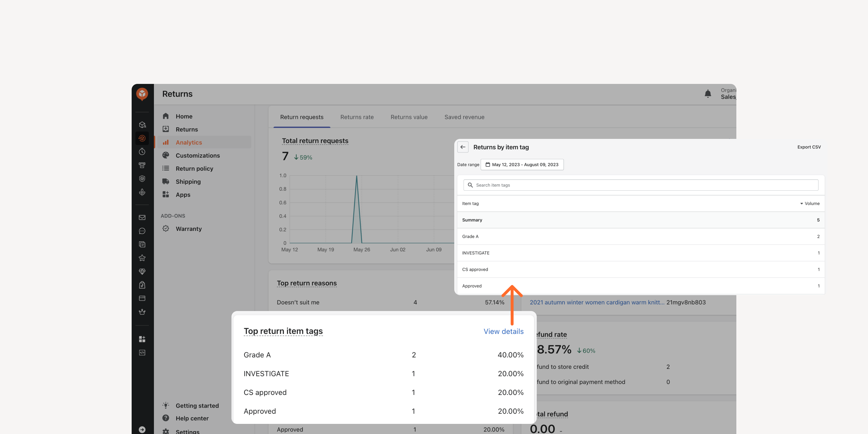
Task: Click View details for top return item tags
Action: tap(503, 331)
